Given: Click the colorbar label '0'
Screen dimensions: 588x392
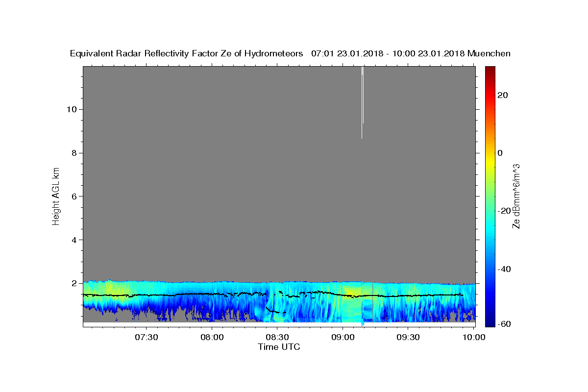Looking at the screenshot, I should (500, 153).
